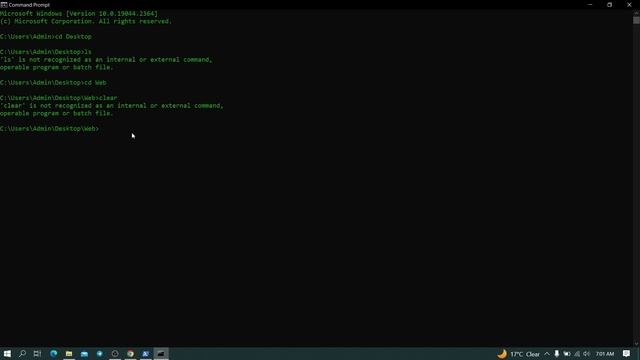
Task: Open battery status tray icon
Action: coord(567,354)
